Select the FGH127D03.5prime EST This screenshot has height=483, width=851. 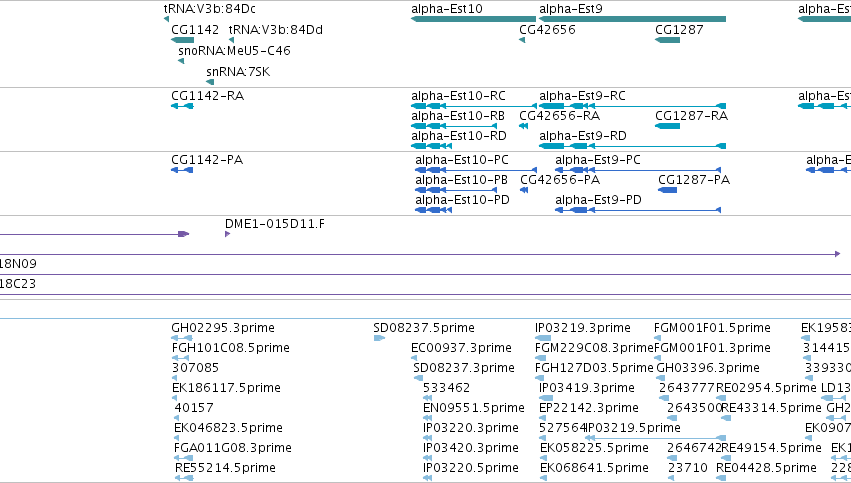594,368
